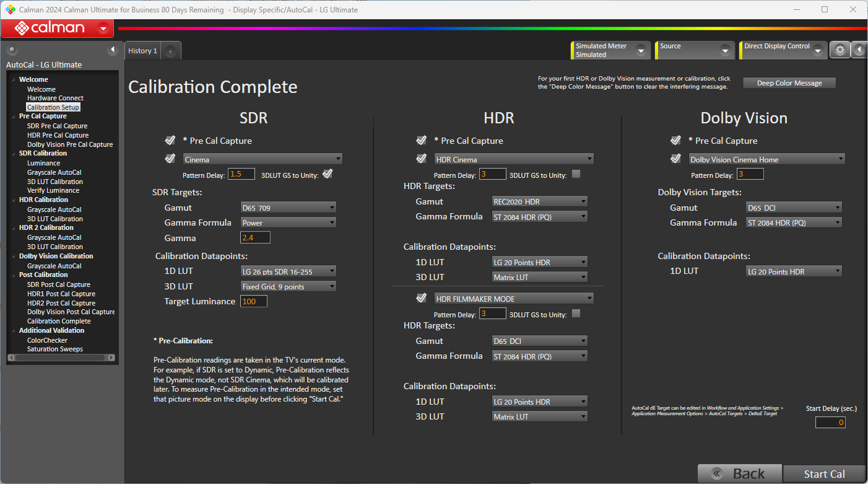Edit the SDR Target Luminance value 100

(x=253, y=301)
